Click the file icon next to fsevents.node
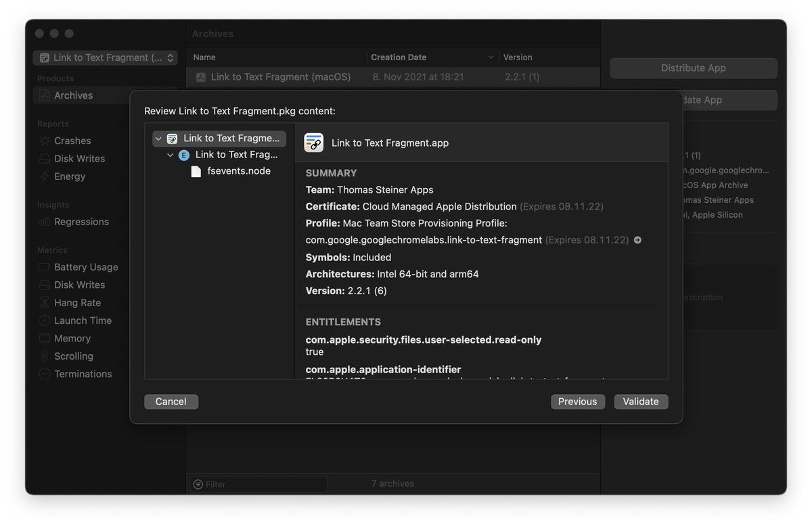The width and height of the screenshot is (812, 526). (x=196, y=171)
